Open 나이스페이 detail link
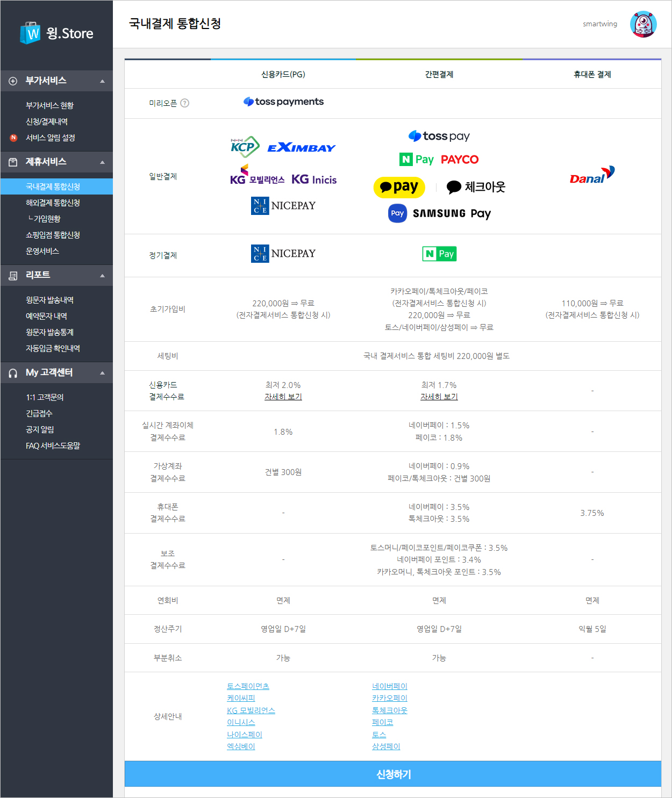 245,735
